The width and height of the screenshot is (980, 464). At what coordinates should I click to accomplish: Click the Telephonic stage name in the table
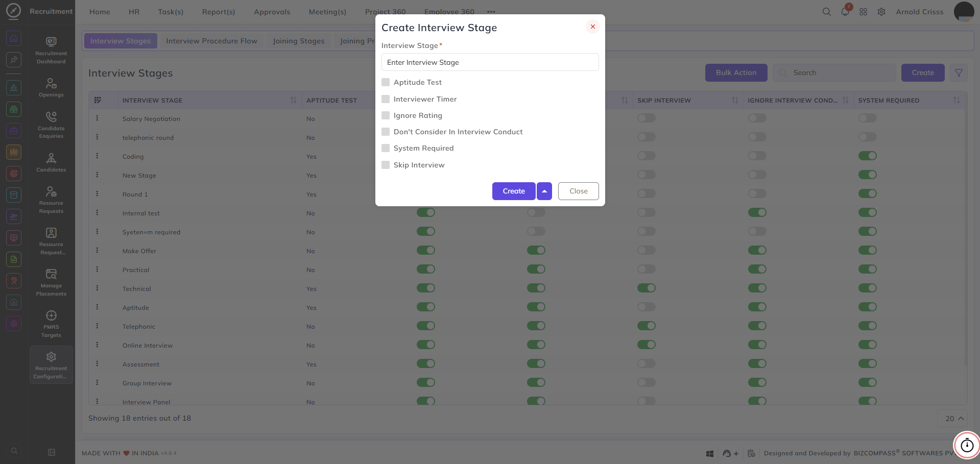pos(139,327)
